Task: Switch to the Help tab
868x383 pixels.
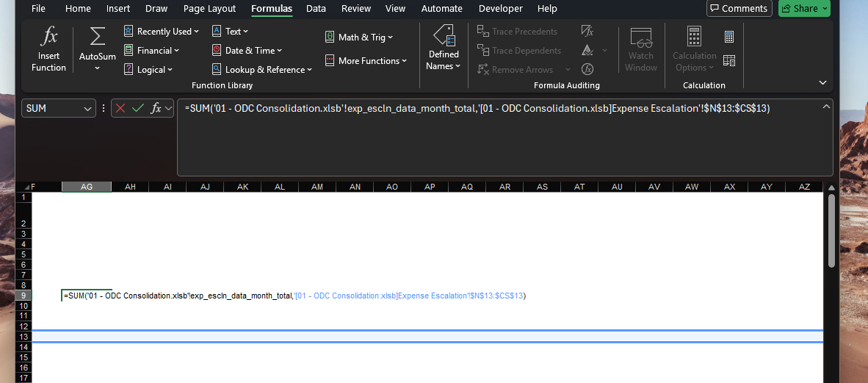Action: (547, 8)
